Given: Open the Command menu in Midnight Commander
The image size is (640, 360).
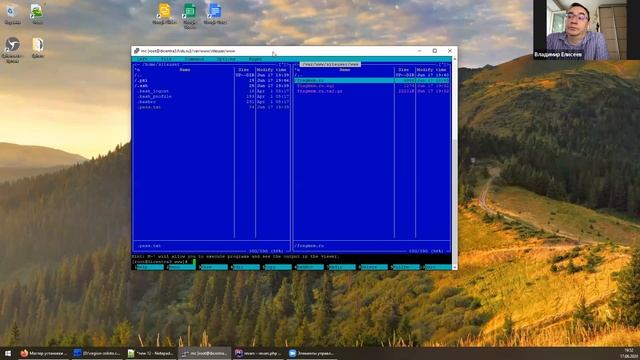Looking at the screenshot, I should click(194, 59).
